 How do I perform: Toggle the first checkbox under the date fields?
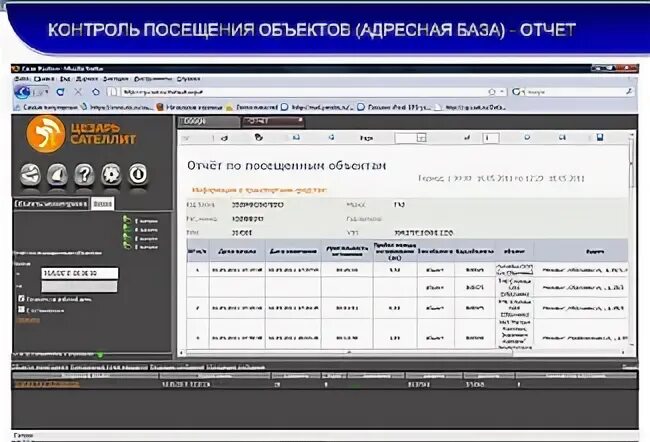coord(22,299)
